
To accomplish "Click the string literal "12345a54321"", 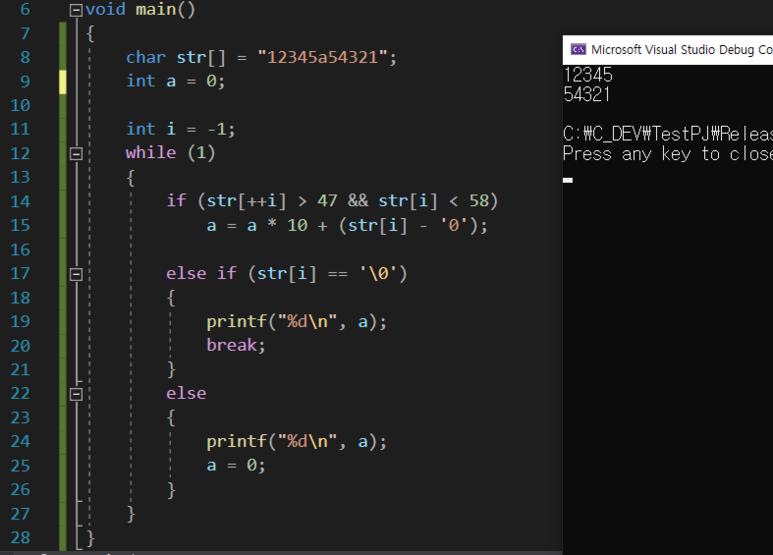I will point(322,58).
